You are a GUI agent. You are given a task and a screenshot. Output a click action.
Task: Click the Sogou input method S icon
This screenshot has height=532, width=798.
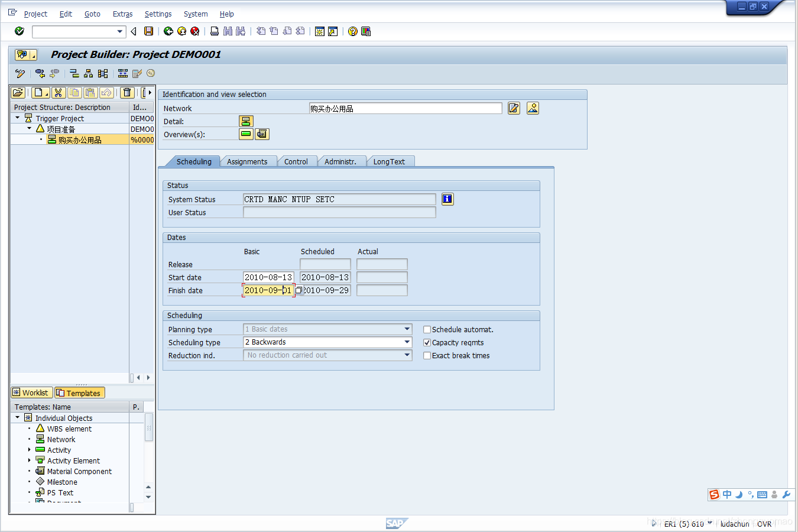pyautogui.click(x=715, y=494)
